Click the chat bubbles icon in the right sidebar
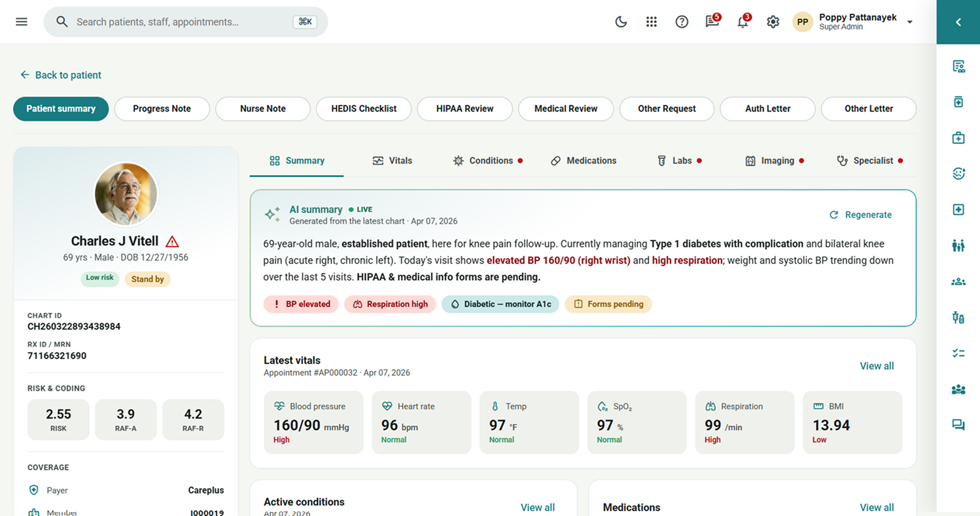The width and height of the screenshot is (980, 516). pos(959,425)
